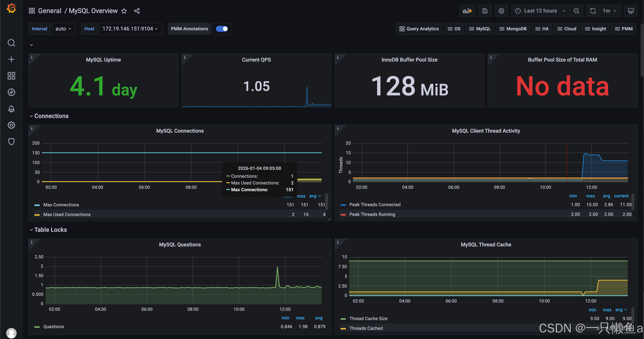Screen dimensions: 644x339
Task: Open the Host address dropdown
Action: 130,29
